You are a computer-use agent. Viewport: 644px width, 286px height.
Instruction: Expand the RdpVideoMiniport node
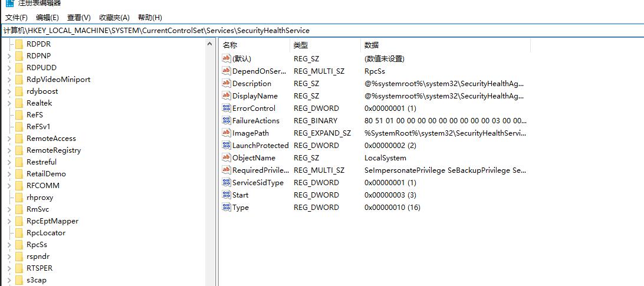[x=9, y=80]
